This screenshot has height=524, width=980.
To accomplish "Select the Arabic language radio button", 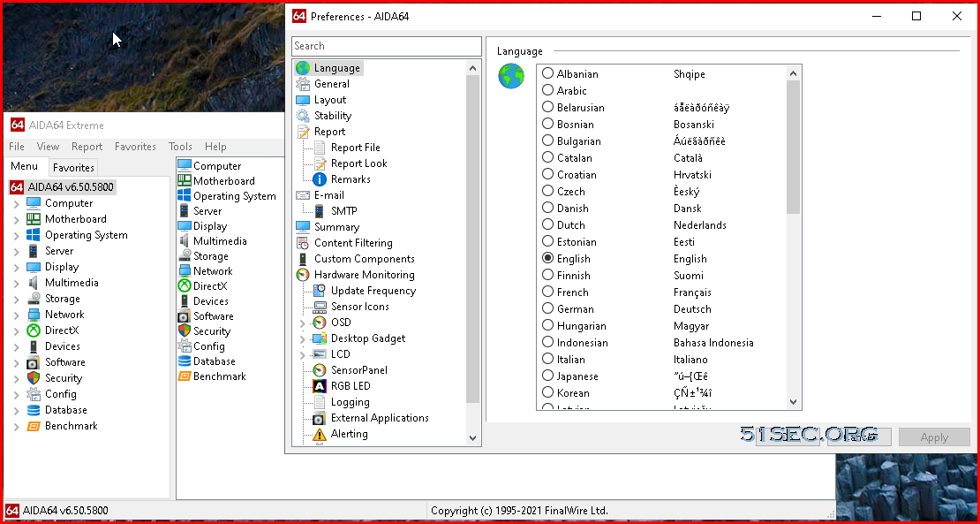I will (x=547, y=91).
